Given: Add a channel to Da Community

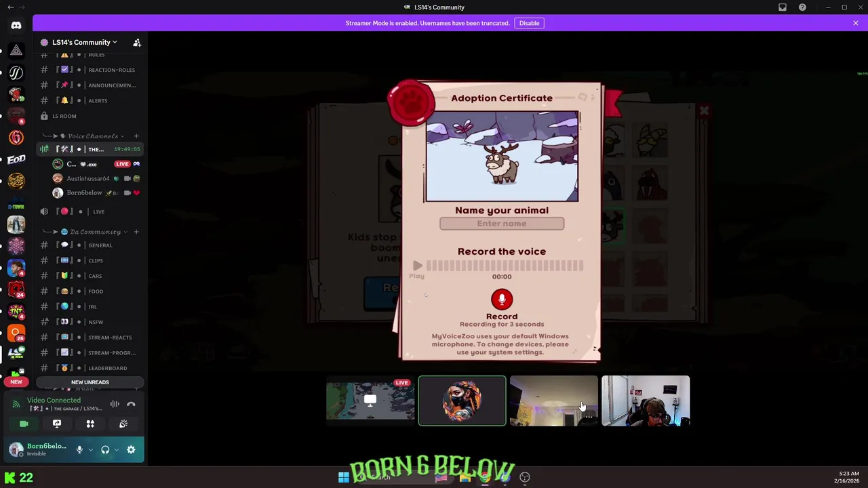Looking at the screenshot, I should click(x=136, y=232).
